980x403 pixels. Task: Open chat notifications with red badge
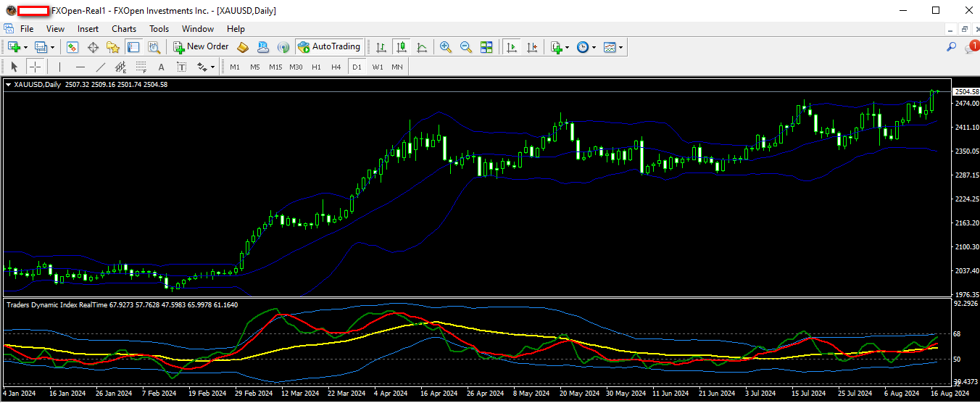(x=971, y=47)
